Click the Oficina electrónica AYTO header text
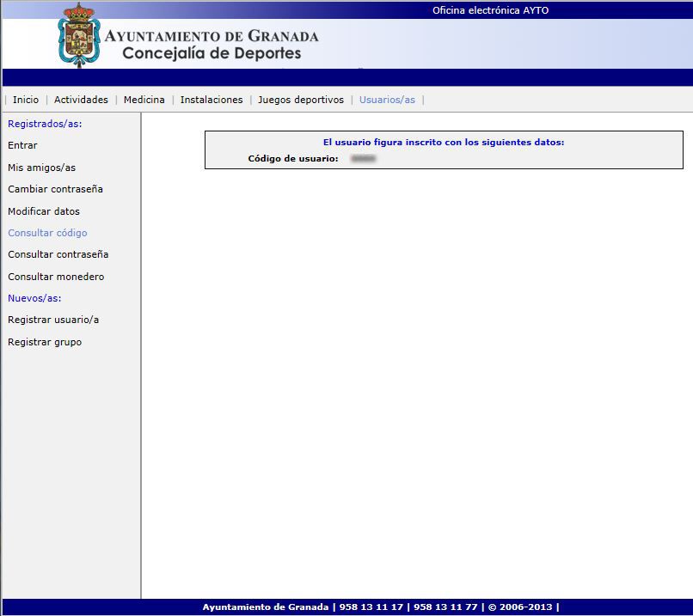This screenshot has width=693, height=616. click(491, 10)
